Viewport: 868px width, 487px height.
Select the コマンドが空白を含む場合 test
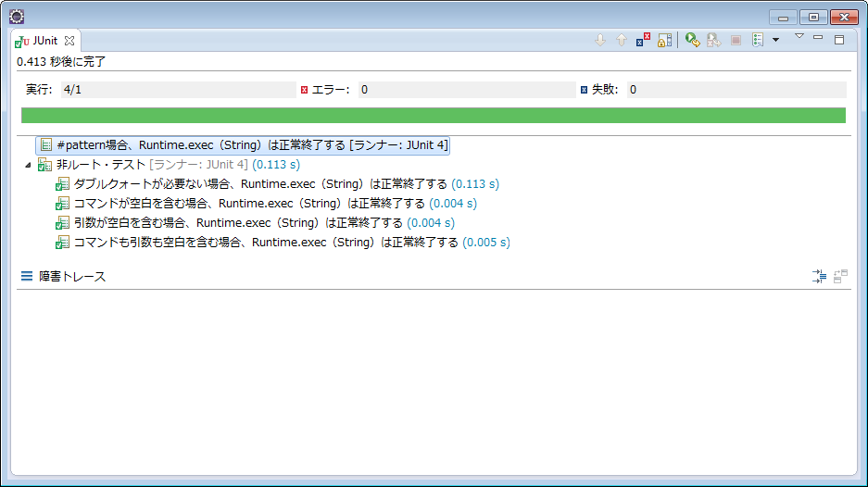266,203
